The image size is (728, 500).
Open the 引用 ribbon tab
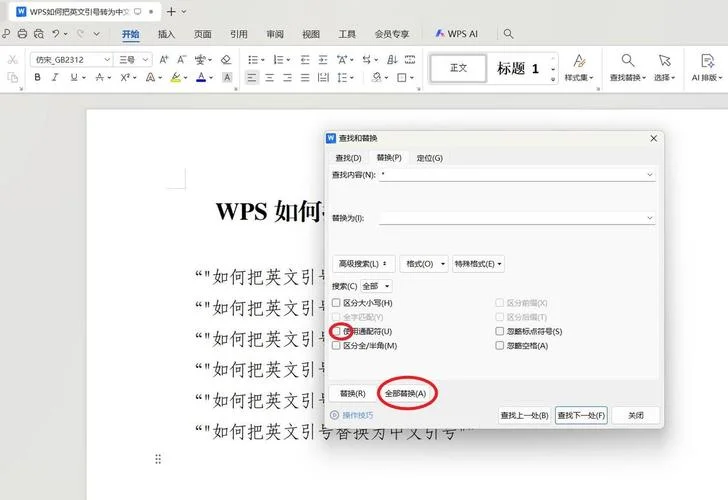pos(239,34)
